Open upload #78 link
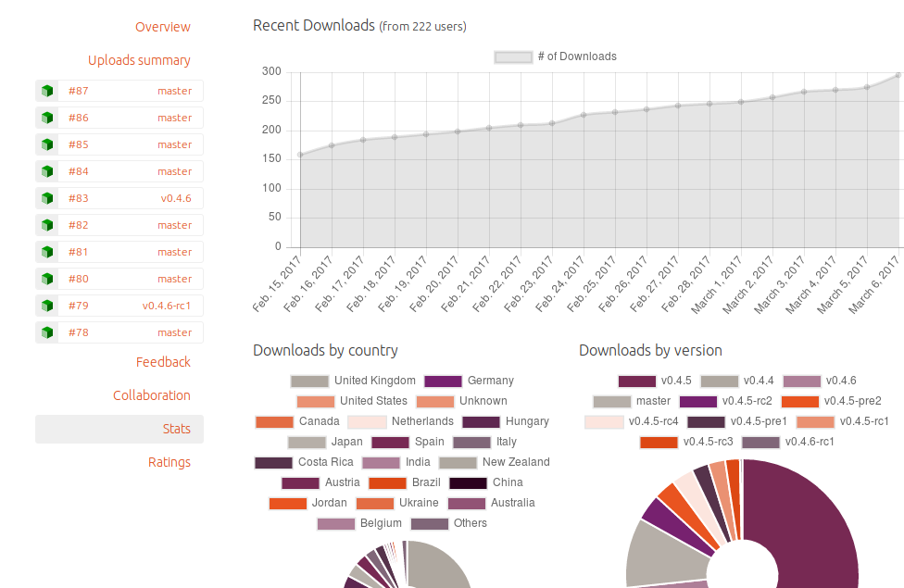 coord(79,332)
